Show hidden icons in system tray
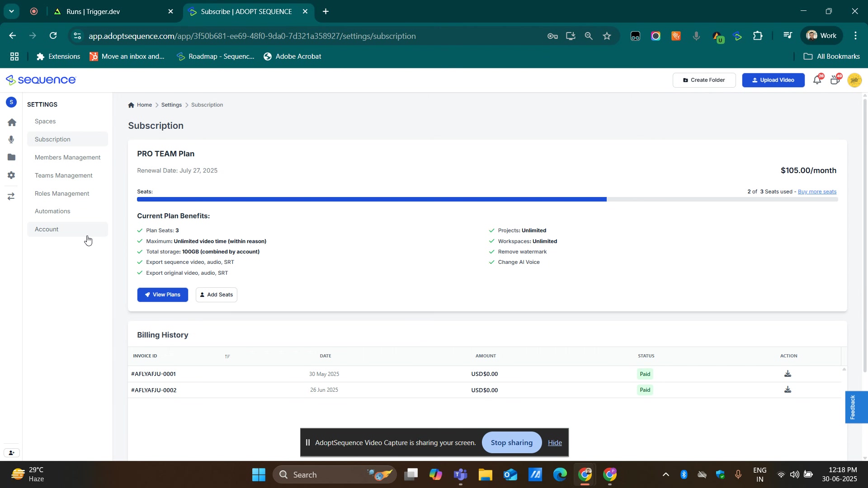Screen dimensions: 868x488 pos(665,475)
